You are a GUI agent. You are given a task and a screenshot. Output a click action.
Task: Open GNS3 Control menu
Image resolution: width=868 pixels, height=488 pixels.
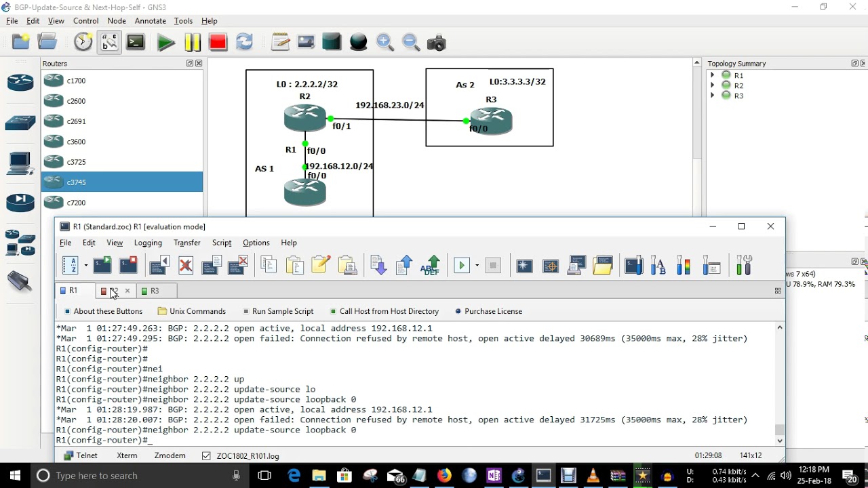86,21
